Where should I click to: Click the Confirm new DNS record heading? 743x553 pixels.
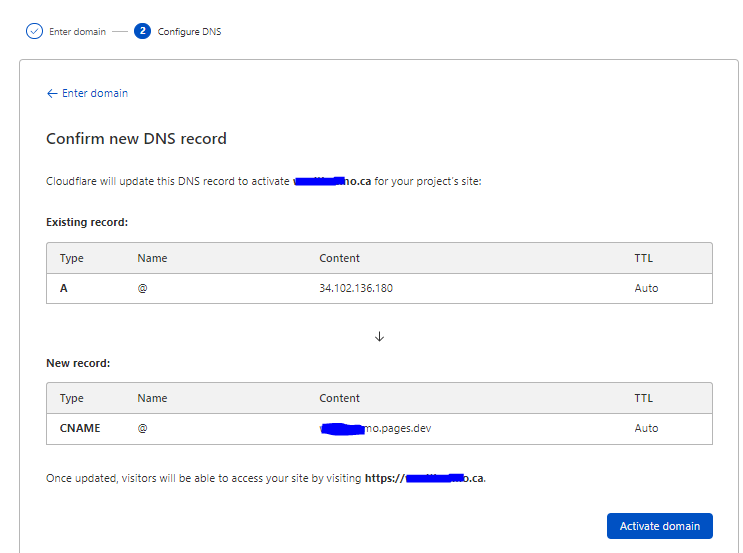(136, 139)
